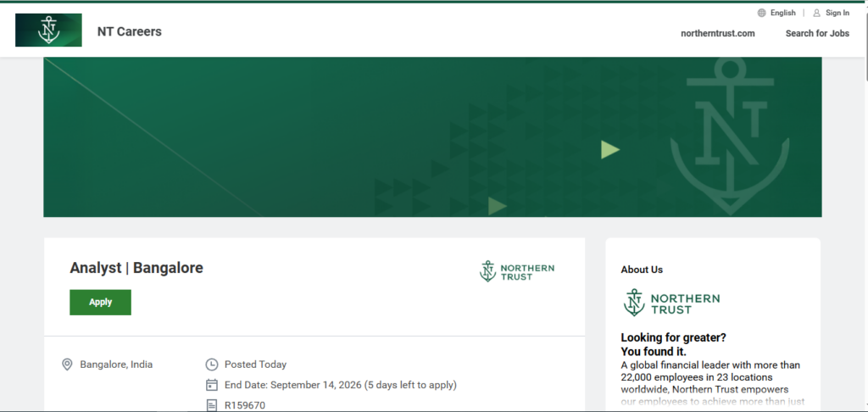The width and height of the screenshot is (868, 412).
Task: Click the location pin icon
Action: point(67,365)
